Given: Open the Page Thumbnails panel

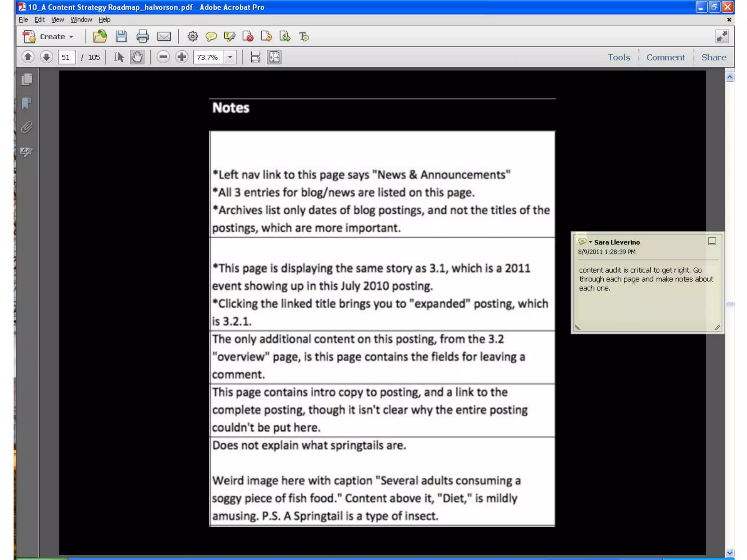Looking at the screenshot, I should pyautogui.click(x=27, y=79).
